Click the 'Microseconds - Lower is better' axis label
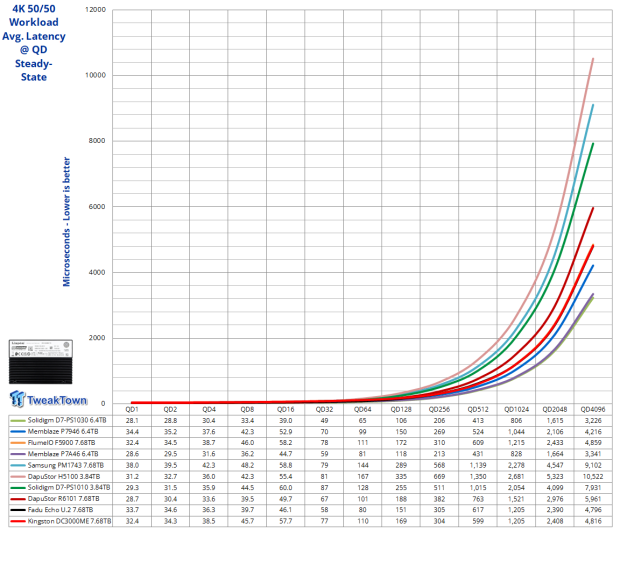The image size is (620, 568). (66, 222)
